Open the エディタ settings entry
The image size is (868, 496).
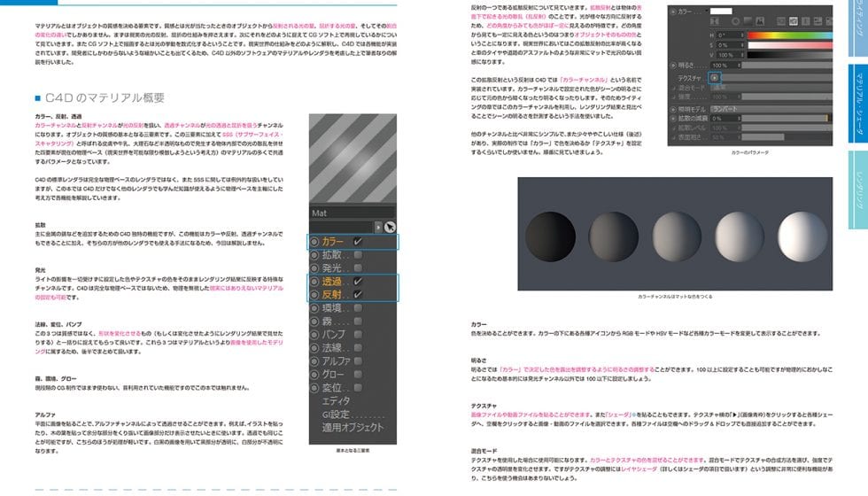(336, 400)
